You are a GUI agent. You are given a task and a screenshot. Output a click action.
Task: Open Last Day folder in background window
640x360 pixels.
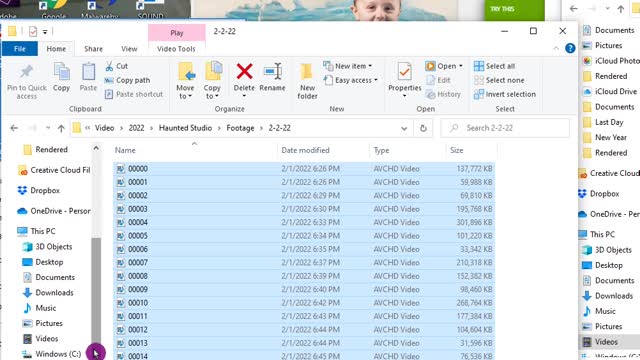click(603, 122)
